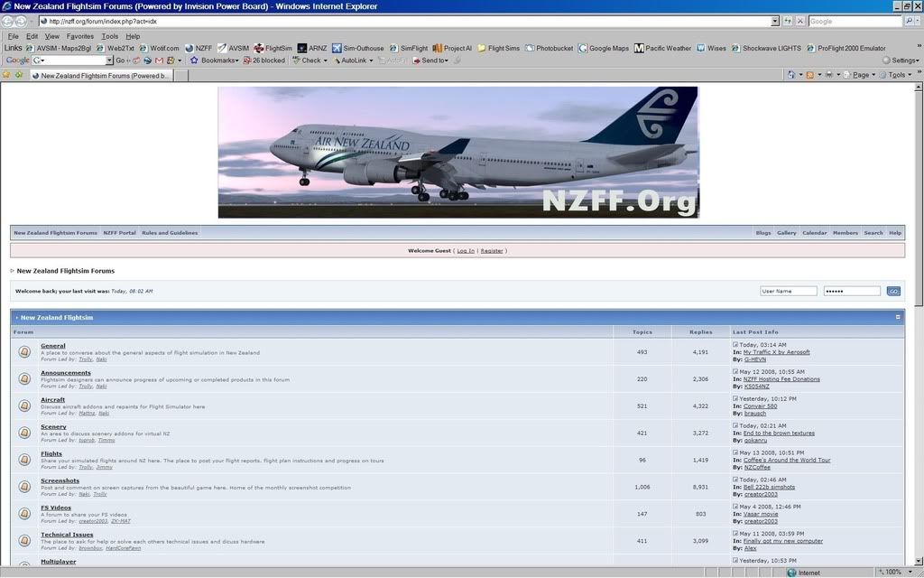Click the Register link
This screenshot has height=578, width=924.
tap(492, 250)
